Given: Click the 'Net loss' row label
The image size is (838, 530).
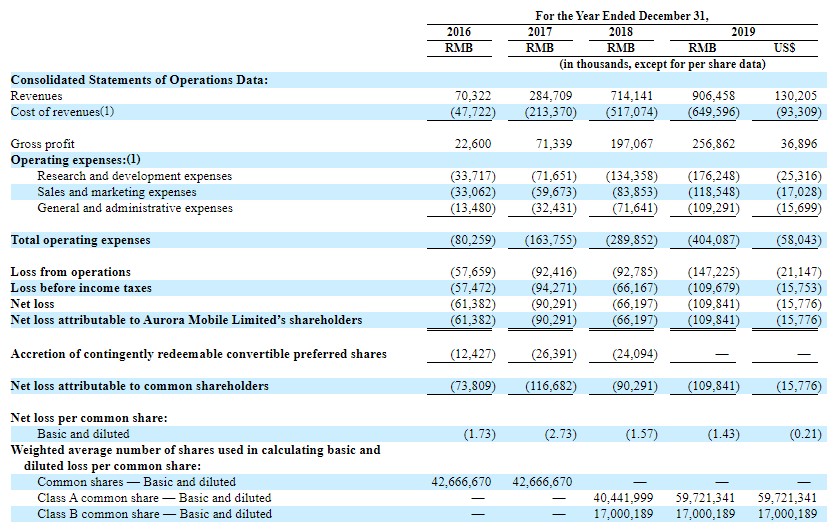Looking at the screenshot, I should 32,305.
